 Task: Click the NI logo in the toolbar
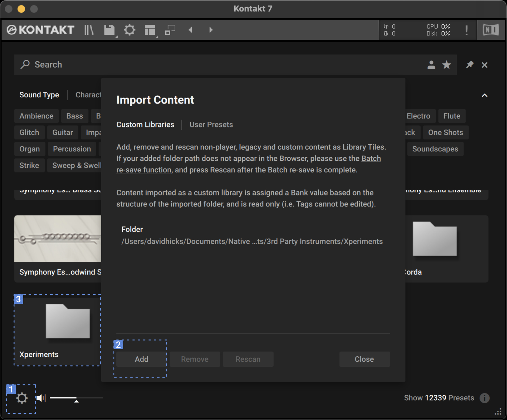(491, 30)
